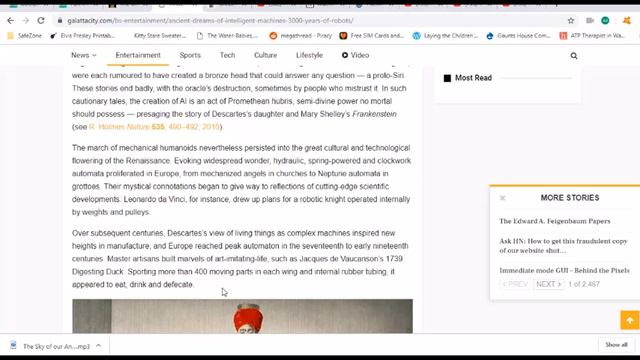Open the Laying the Children bookmark
Screen dimensions: 640x360
(x=445, y=36)
